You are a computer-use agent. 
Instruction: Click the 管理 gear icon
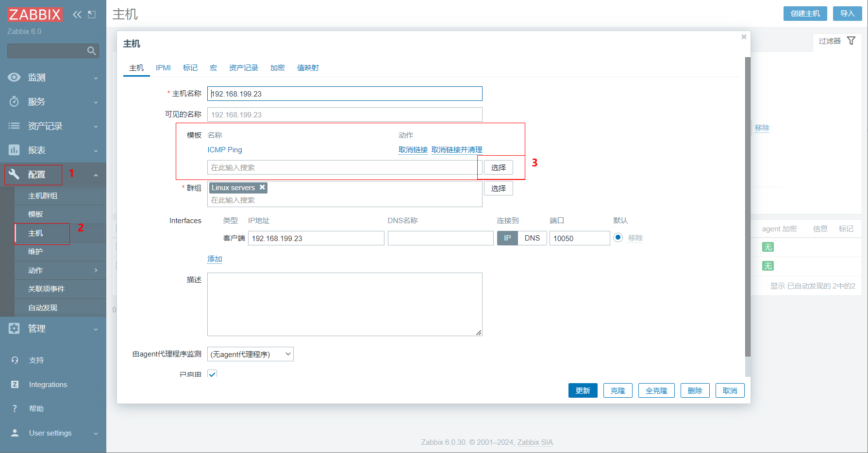pyautogui.click(x=14, y=328)
